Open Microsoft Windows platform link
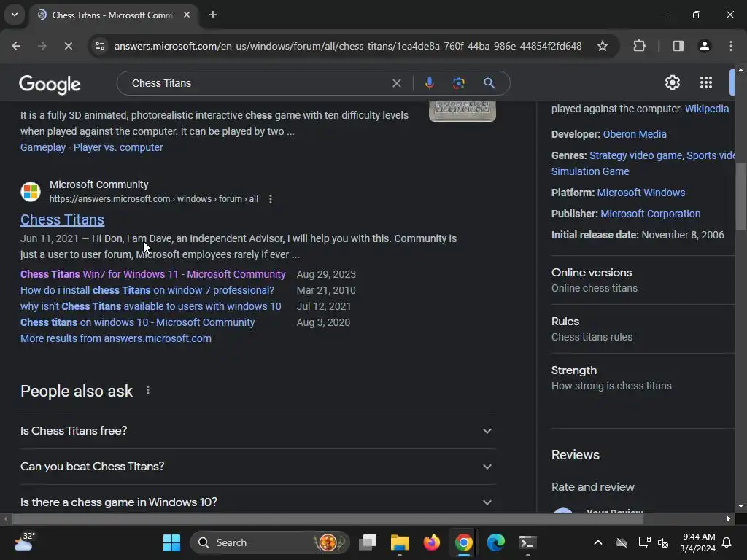The width and height of the screenshot is (747, 560). pyautogui.click(x=640, y=192)
